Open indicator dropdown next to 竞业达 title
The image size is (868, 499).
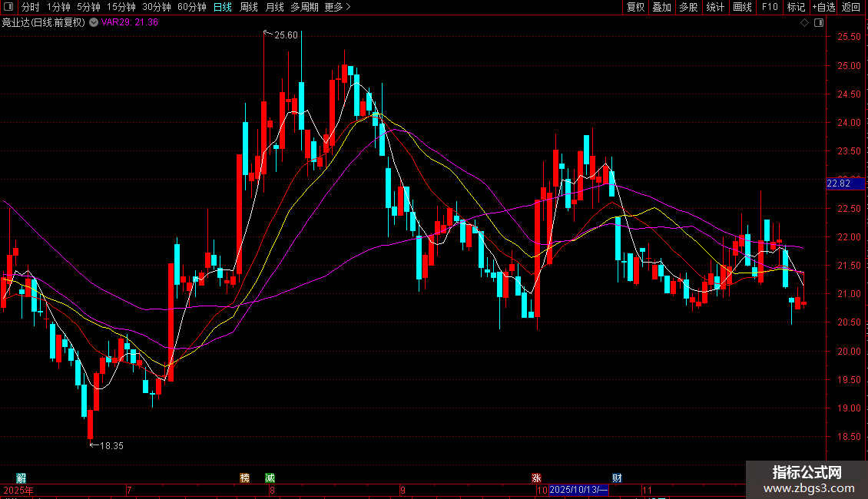[94, 22]
